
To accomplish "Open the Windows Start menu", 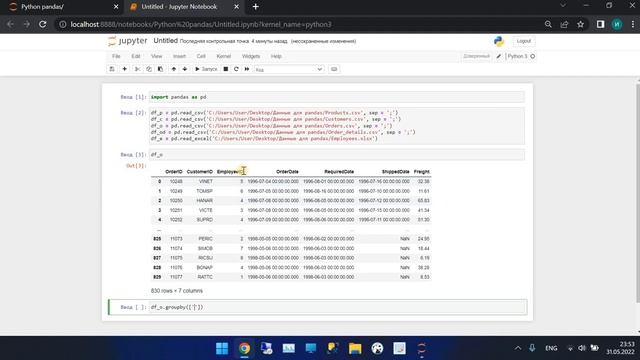I will point(222,348).
